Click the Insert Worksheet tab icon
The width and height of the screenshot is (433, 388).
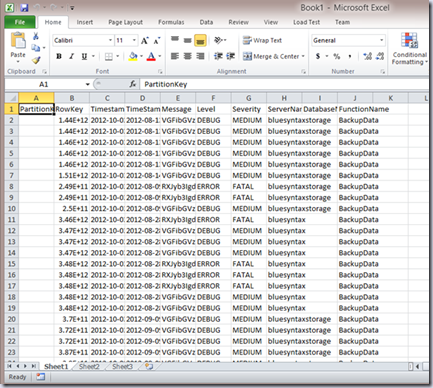149,367
